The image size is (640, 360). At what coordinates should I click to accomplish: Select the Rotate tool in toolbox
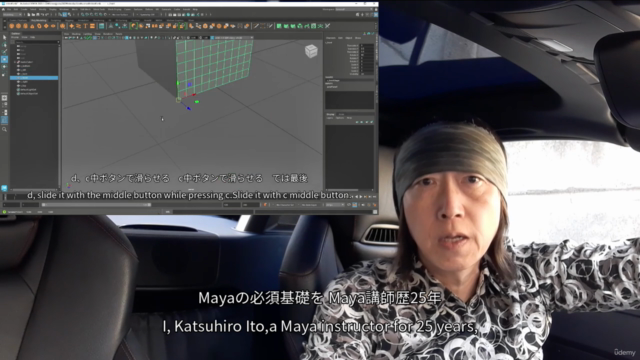click(4, 67)
